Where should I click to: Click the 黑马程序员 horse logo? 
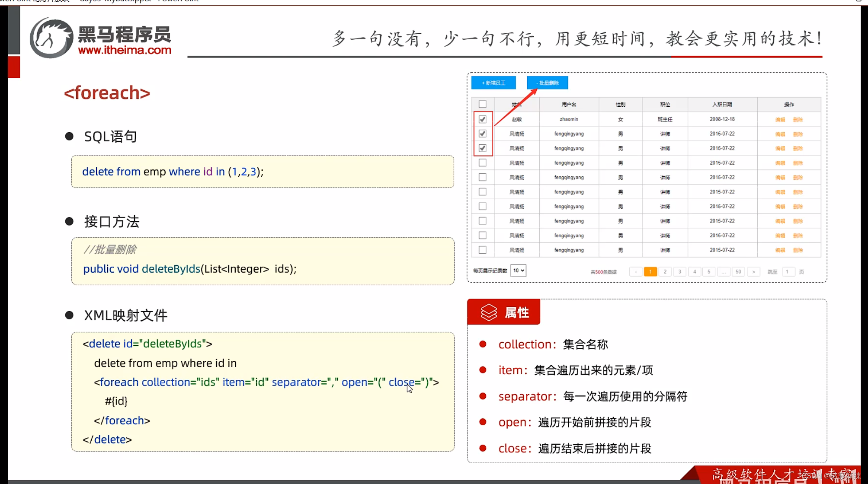click(x=51, y=38)
